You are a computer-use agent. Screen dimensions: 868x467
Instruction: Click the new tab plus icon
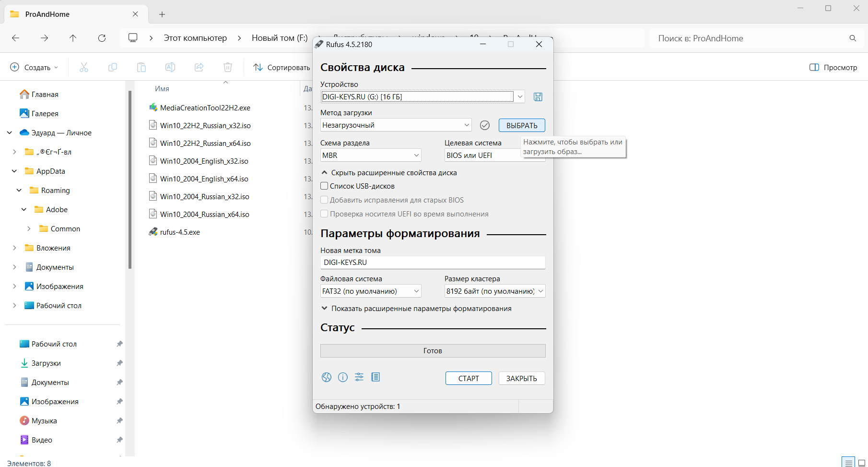pos(162,14)
